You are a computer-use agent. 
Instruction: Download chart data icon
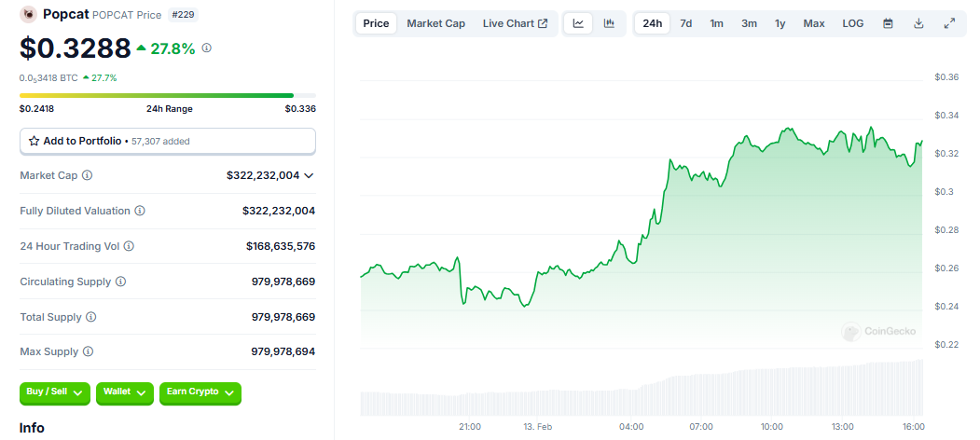918,23
